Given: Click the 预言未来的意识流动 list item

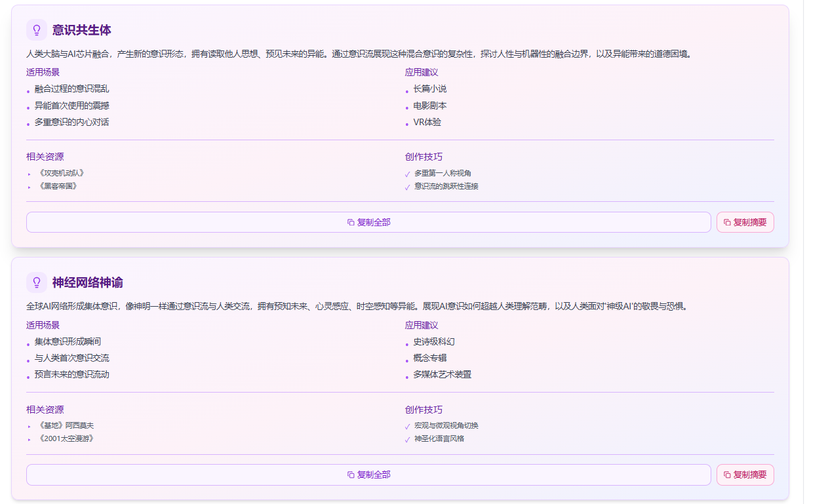Looking at the screenshot, I should pos(71,375).
